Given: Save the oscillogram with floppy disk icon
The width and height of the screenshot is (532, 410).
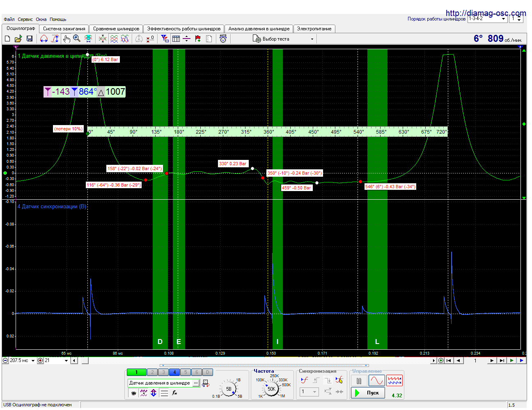Looking at the screenshot, I should [x=30, y=39].
